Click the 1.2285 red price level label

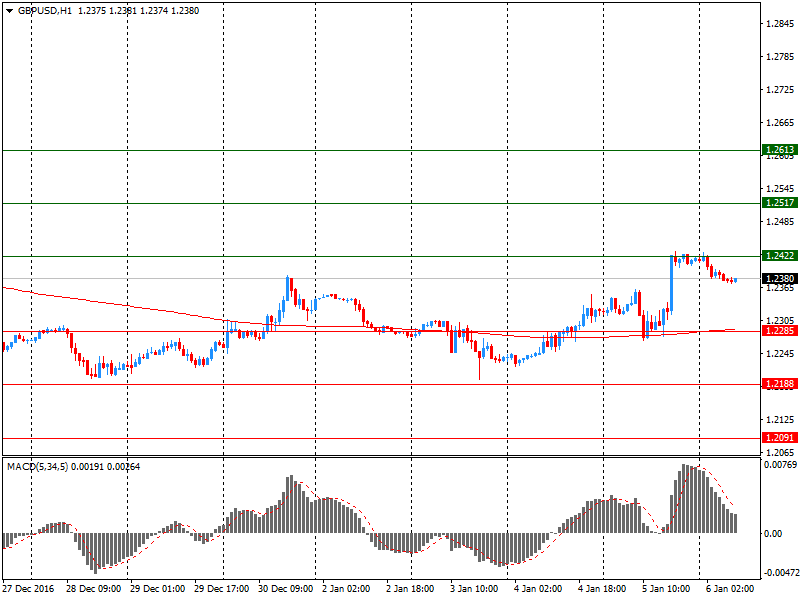click(x=780, y=331)
